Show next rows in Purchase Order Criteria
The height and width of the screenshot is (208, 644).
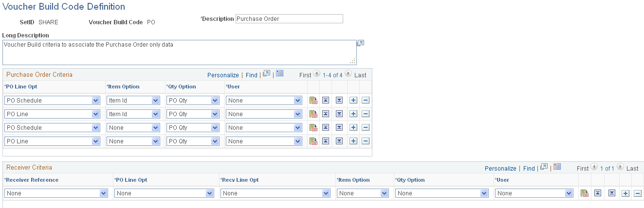click(x=348, y=74)
